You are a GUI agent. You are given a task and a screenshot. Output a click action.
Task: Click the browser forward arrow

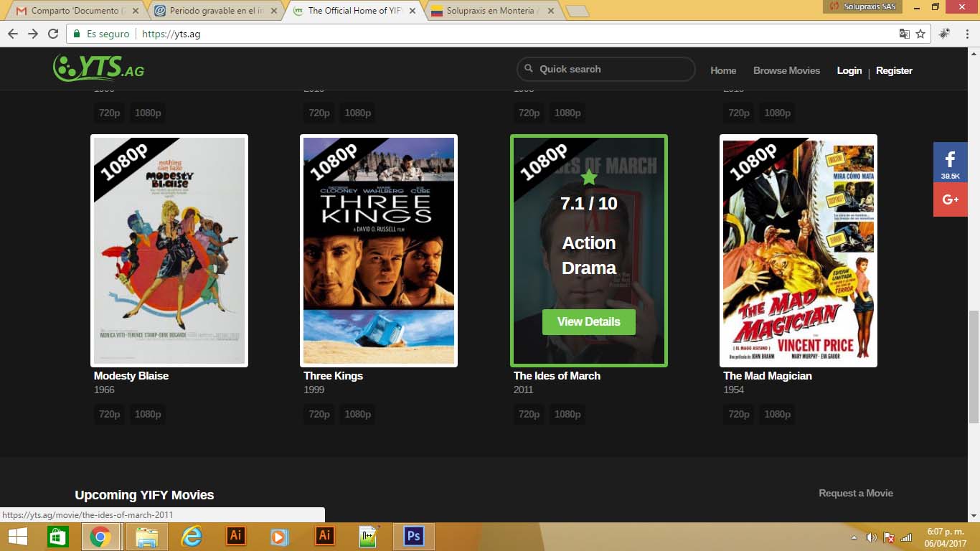coord(33,34)
